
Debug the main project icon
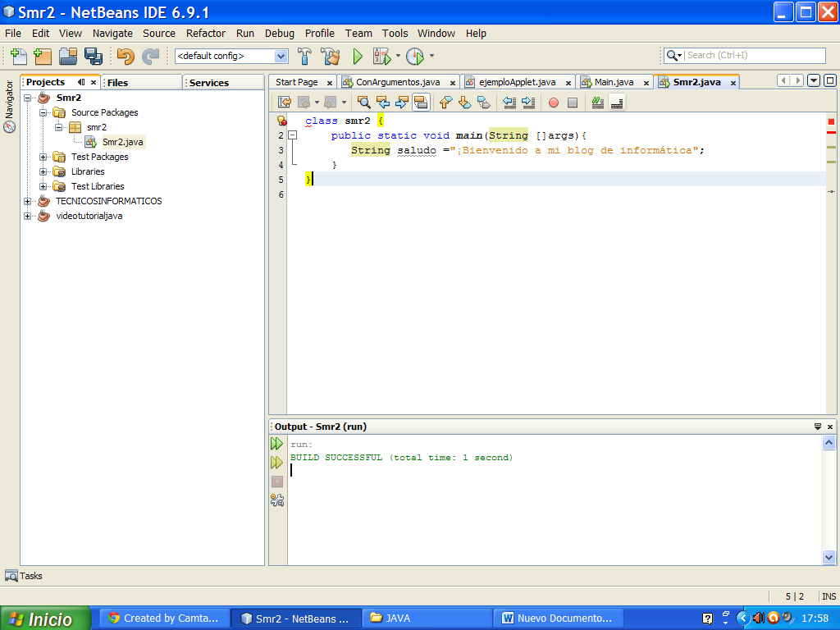tap(382, 56)
